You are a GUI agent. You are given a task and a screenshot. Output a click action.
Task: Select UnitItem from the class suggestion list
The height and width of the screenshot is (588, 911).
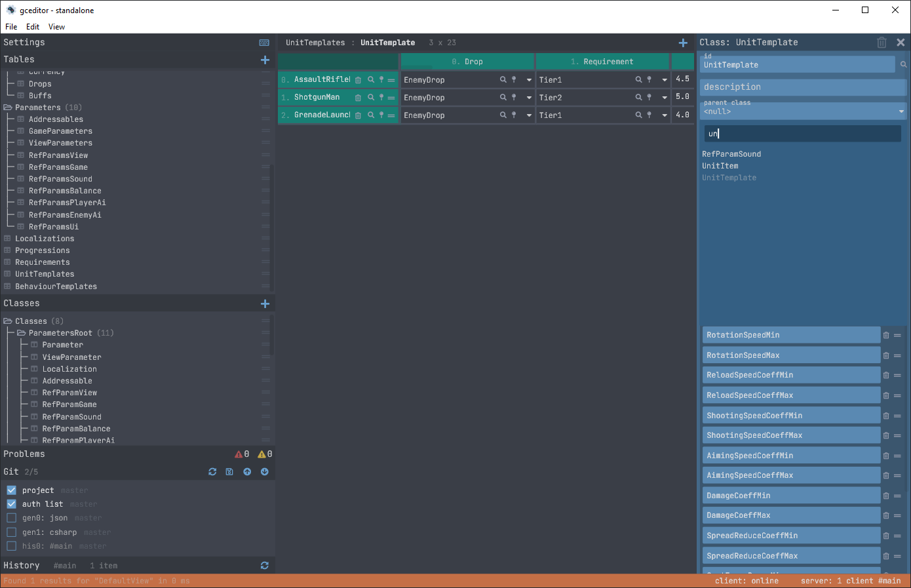(x=719, y=166)
